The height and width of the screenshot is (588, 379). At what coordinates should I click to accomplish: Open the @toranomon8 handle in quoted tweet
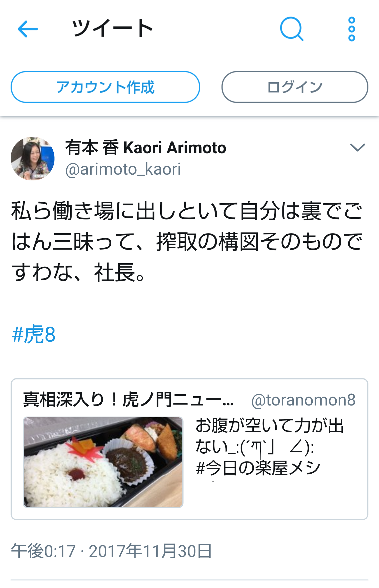(303, 400)
